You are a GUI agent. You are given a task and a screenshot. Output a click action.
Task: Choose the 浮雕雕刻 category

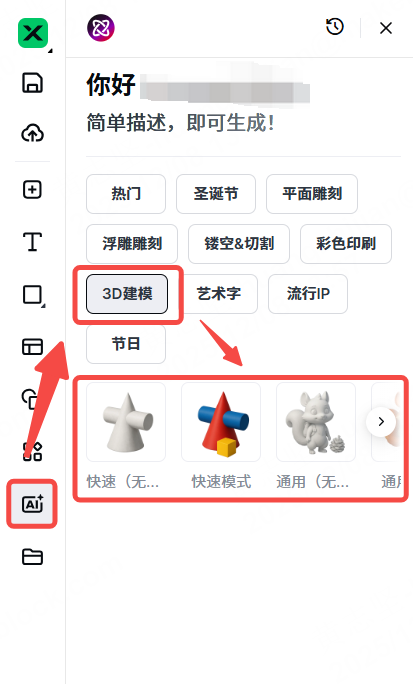coord(132,244)
